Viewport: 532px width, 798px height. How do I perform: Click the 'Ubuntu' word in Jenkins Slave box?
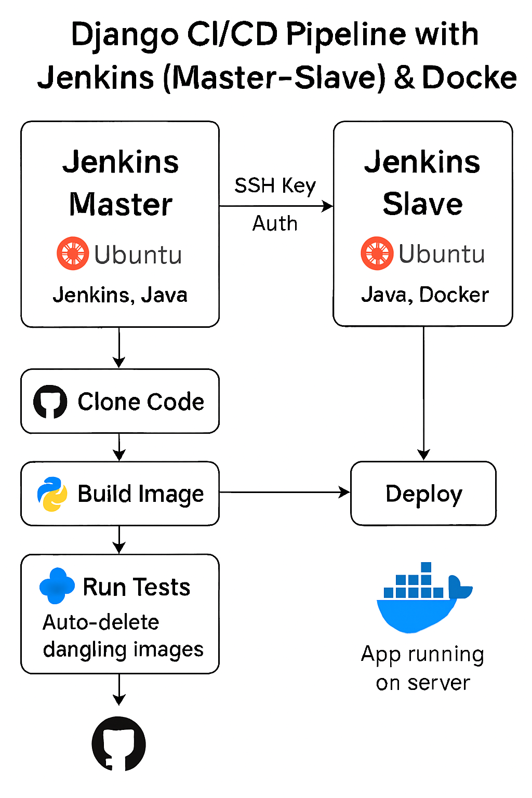pyautogui.click(x=442, y=254)
